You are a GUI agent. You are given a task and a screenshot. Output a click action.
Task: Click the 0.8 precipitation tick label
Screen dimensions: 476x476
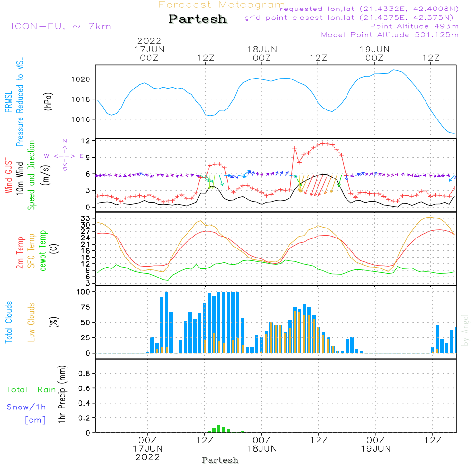point(84,373)
